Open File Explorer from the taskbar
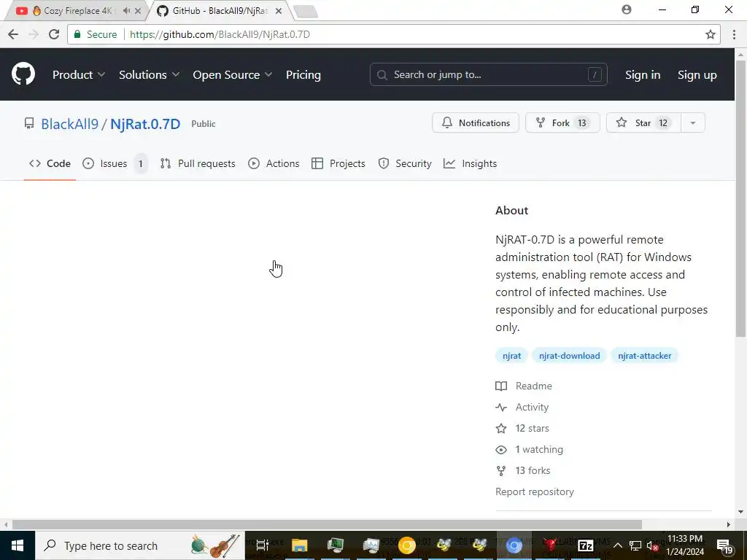Image resolution: width=747 pixels, height=560 pixels. [x=300, y=545]
